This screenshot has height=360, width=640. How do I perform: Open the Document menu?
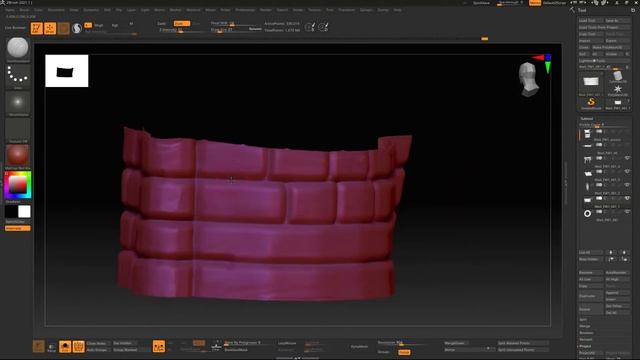point(56,10)
